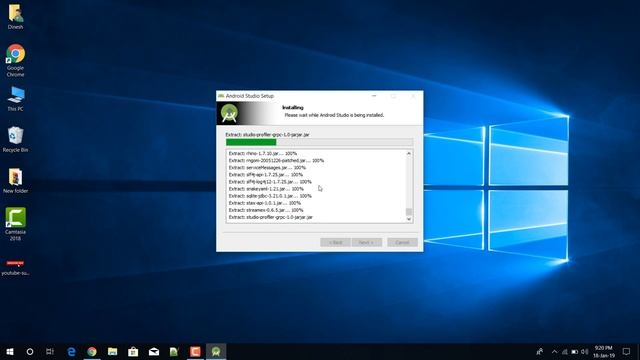Switch to Chrome on the taskbar
Screen dimensions: 640x360
(x=92, y=351)
